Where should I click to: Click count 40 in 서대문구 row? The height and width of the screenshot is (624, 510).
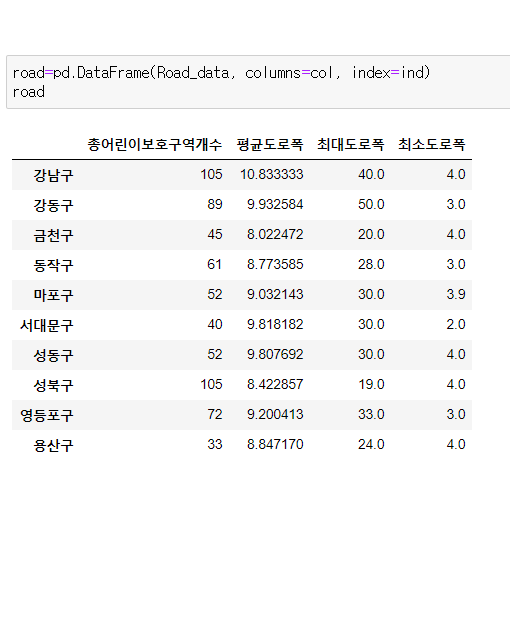point(215,324)
